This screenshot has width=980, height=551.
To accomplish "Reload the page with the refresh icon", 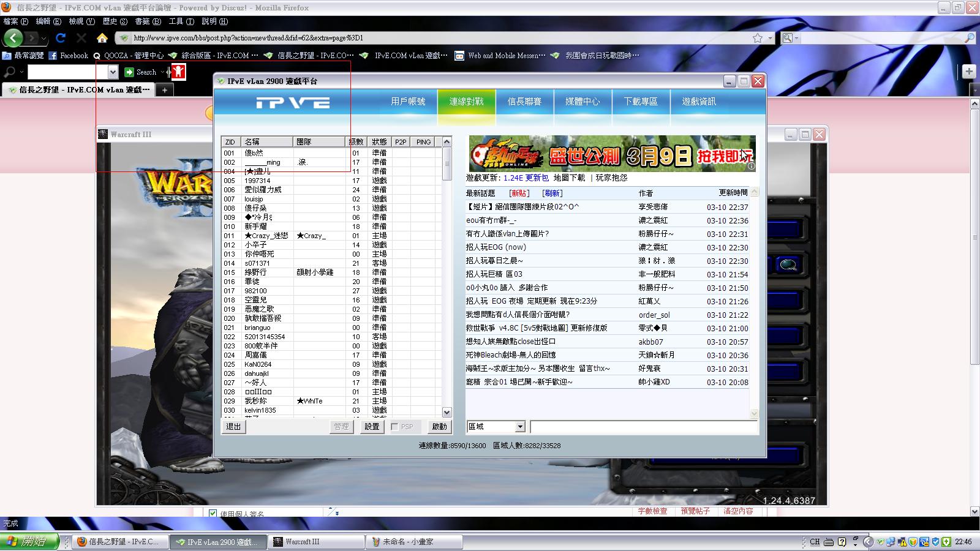I will (60, 38).
